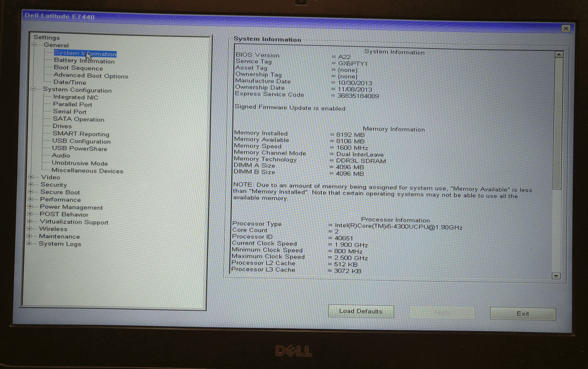Select the Virtualization Support label

click(x=74, y=222)
